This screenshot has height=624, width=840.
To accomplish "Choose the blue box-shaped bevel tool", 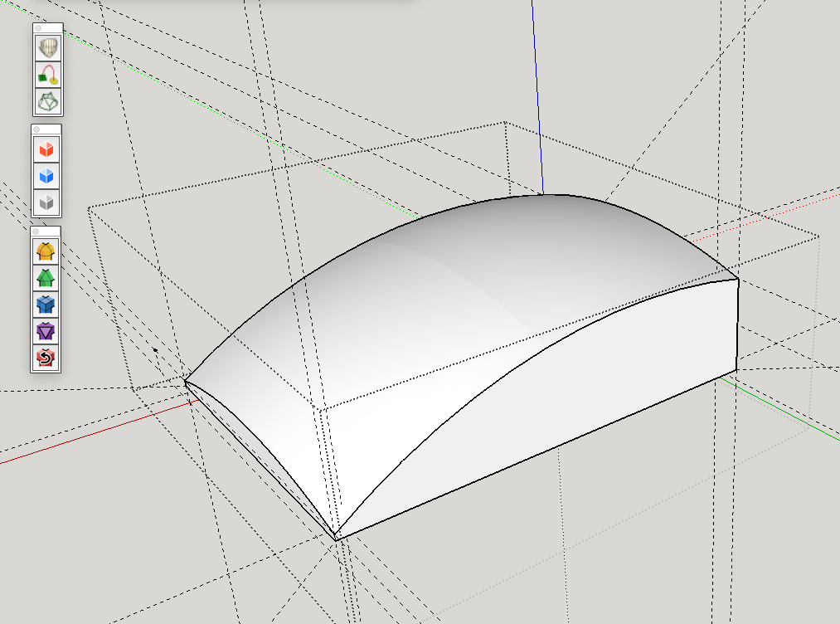I will point(46,305).
